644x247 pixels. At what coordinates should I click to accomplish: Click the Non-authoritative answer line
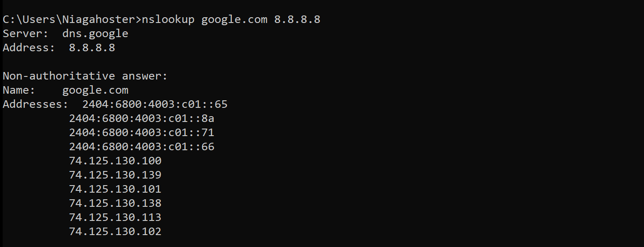(x=85, y=76)
